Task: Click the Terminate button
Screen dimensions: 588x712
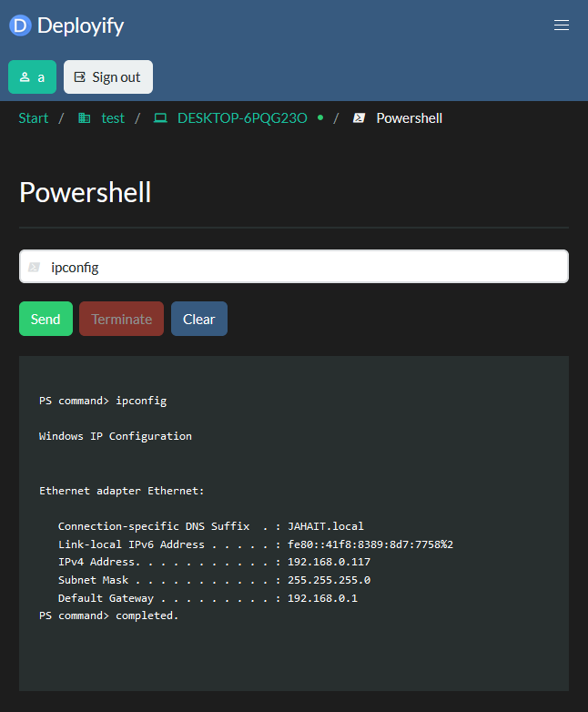Action: 121,319
